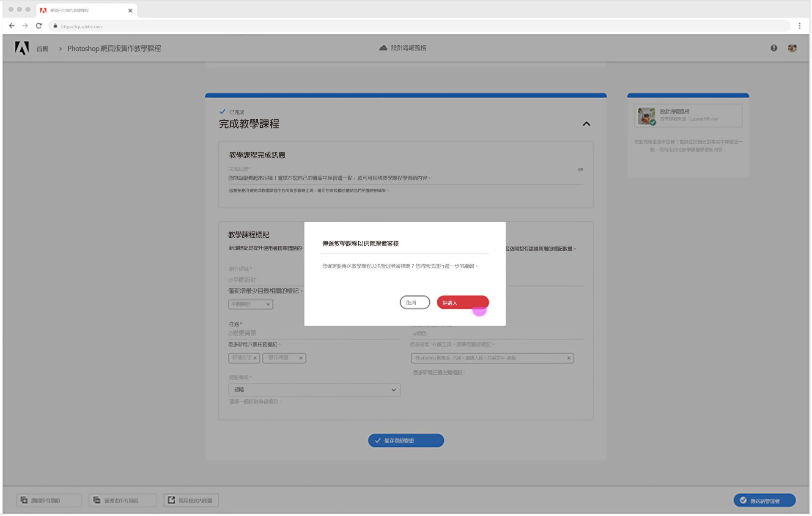Click the 儲存章節變更 button
This screenshot has width=812, height=516.
pos(406,441)
